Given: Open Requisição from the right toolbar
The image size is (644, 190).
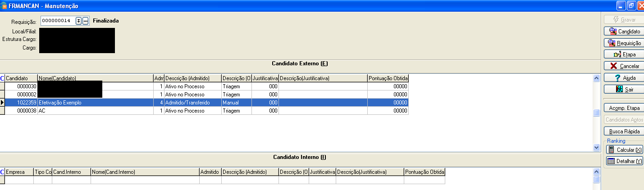Looking at the screenshot, I should [624, 43].
